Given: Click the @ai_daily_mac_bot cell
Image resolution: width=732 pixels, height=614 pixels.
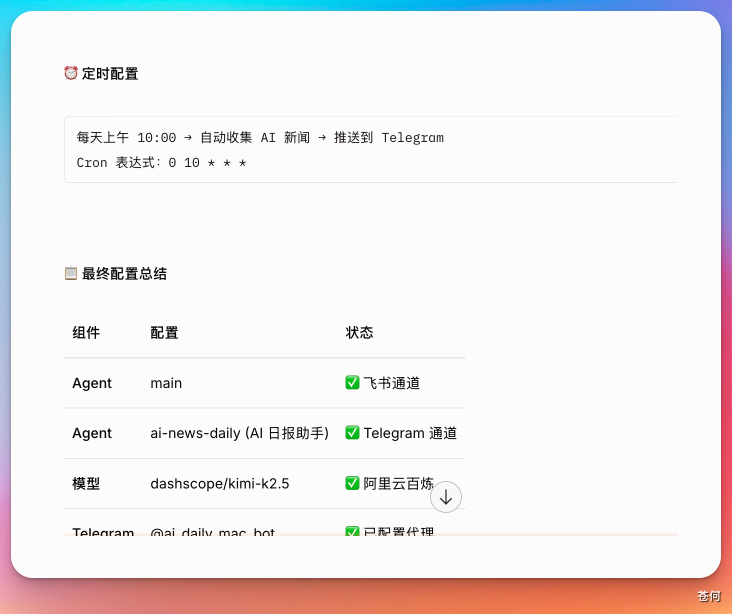Looking at the screenshot, I should pyautogui.click(x=212, y=531).
